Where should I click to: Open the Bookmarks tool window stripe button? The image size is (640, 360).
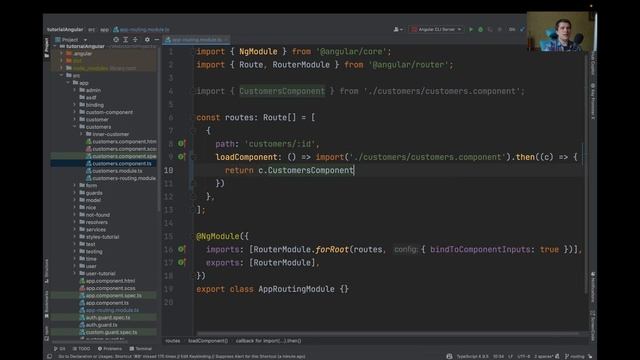(x=47, y=304)
